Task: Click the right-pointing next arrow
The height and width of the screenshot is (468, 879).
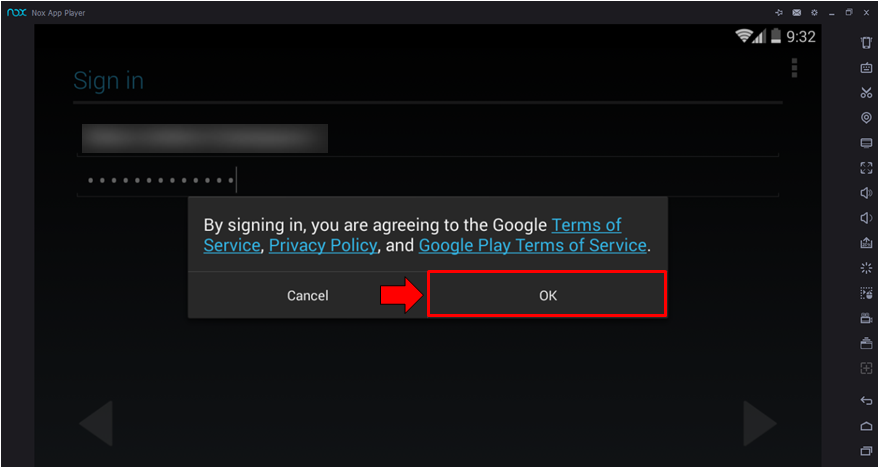Action: (760, 423)
